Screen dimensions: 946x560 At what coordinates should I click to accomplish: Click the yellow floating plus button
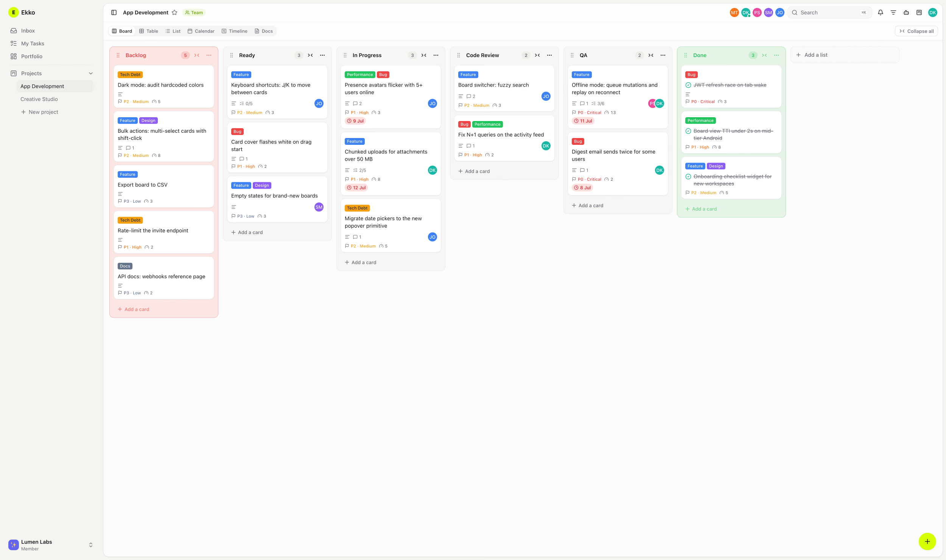pyautogui.click(x=927, y=541)
